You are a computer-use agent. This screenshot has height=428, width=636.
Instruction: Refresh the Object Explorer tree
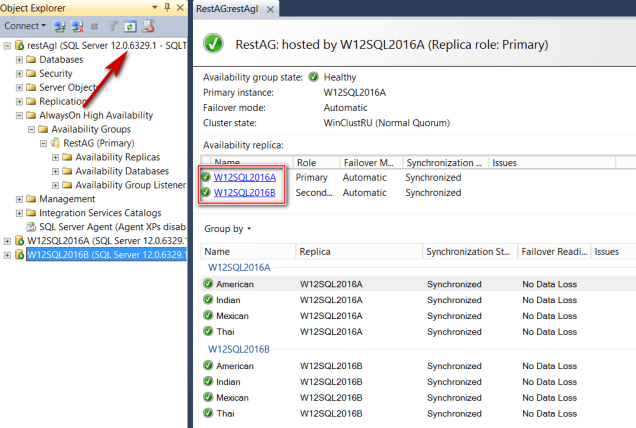130,26
